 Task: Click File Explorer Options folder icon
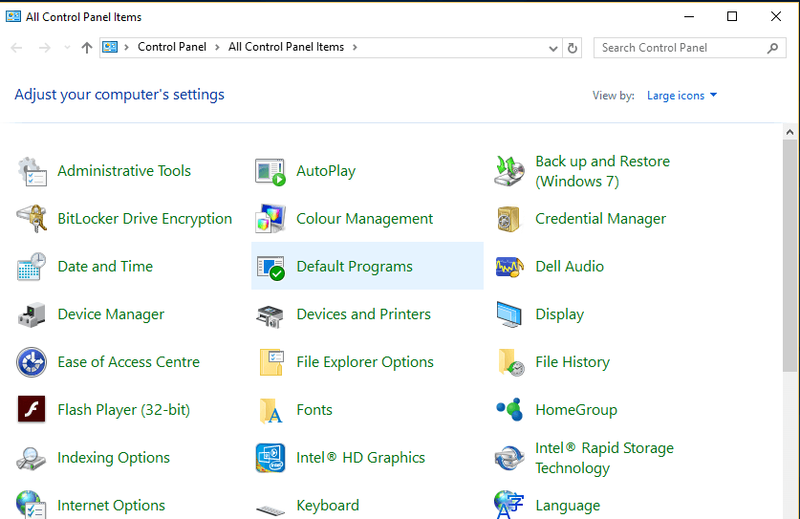[x=271, y=362]
